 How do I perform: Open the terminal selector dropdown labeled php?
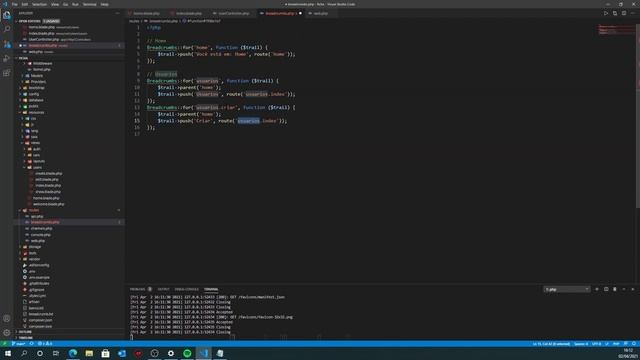567,289
